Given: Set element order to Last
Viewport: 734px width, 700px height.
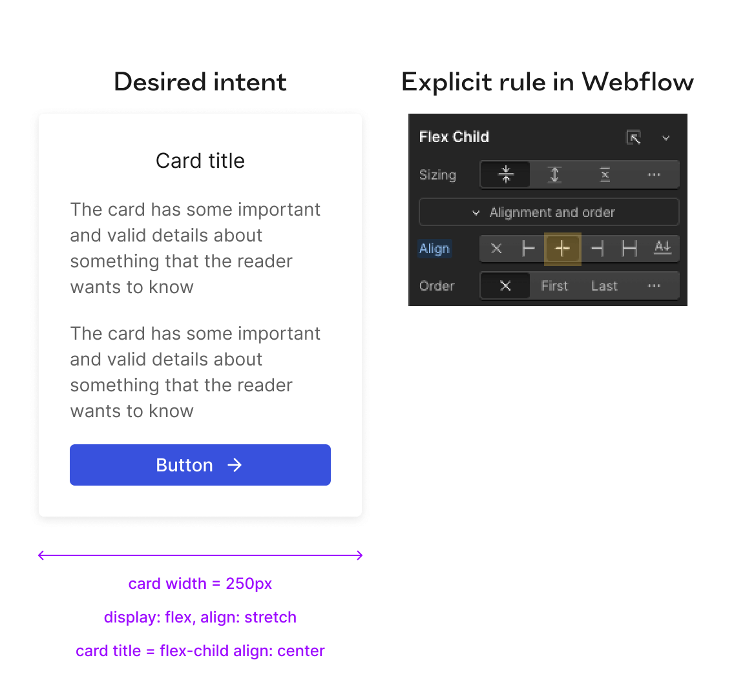Looking at the screenshot, I should point(603,285).
